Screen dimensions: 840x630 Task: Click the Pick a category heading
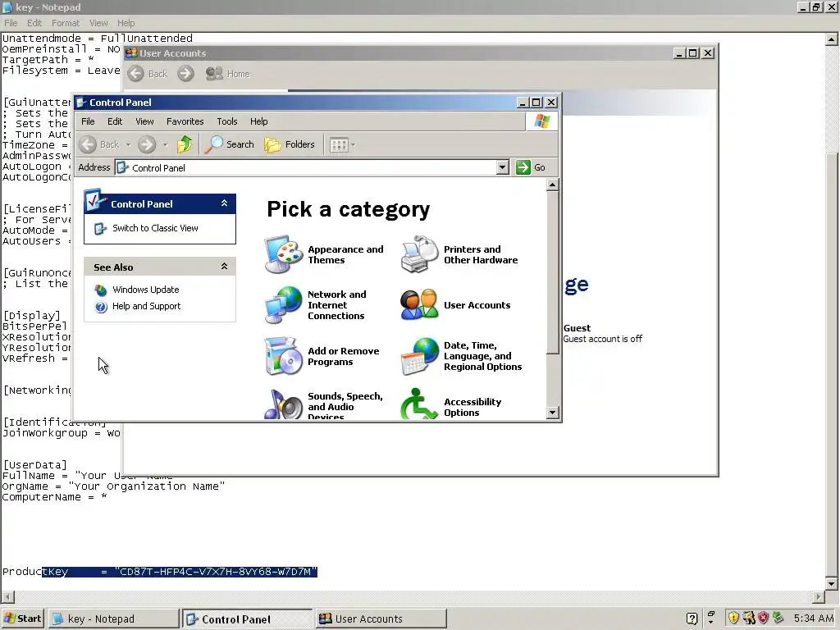(348, 209)
